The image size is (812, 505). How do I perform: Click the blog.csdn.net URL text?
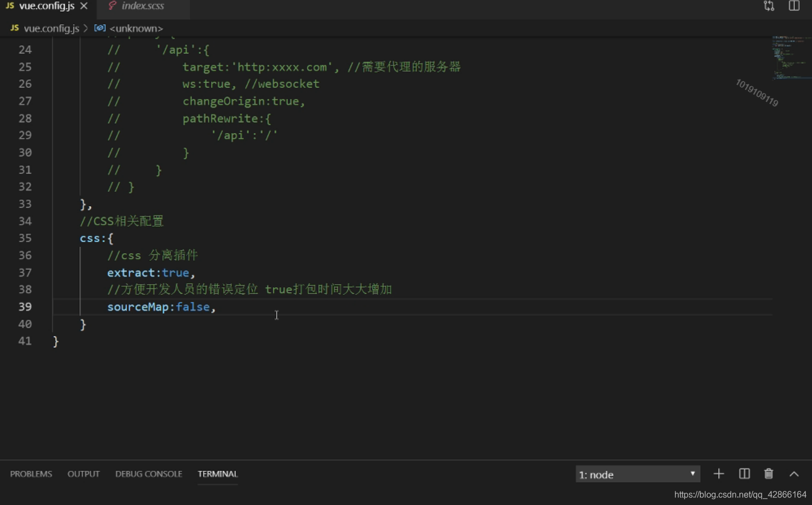point(740,495)
